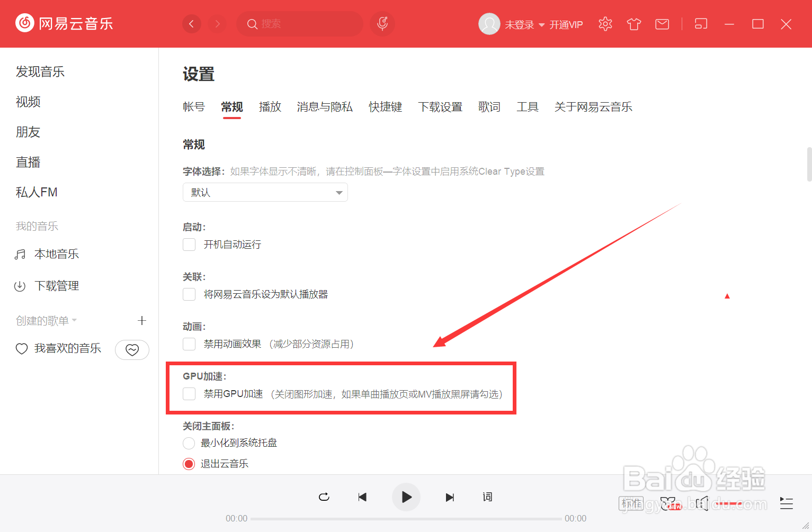Viewport: 812px width, 532px height.
Task: Toggle lyrics with the 词 icon
Action: click(x=487, y=497)
